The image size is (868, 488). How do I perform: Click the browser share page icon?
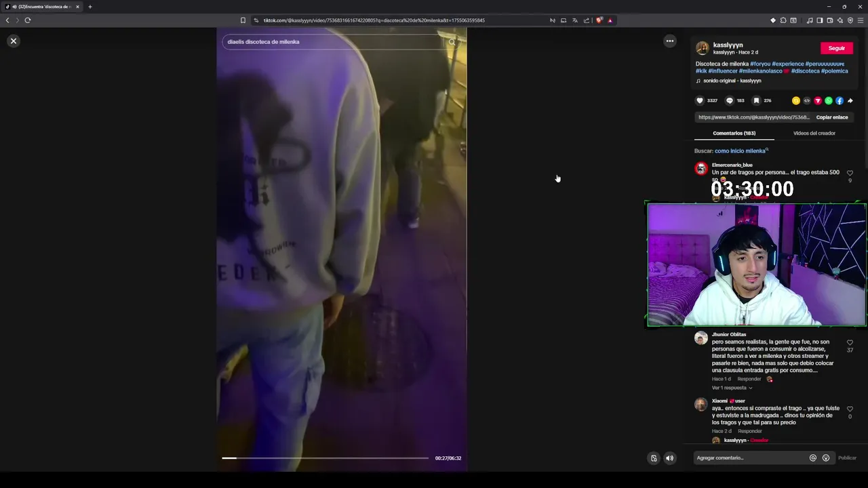pyautogui.click(x=587, y=20)
